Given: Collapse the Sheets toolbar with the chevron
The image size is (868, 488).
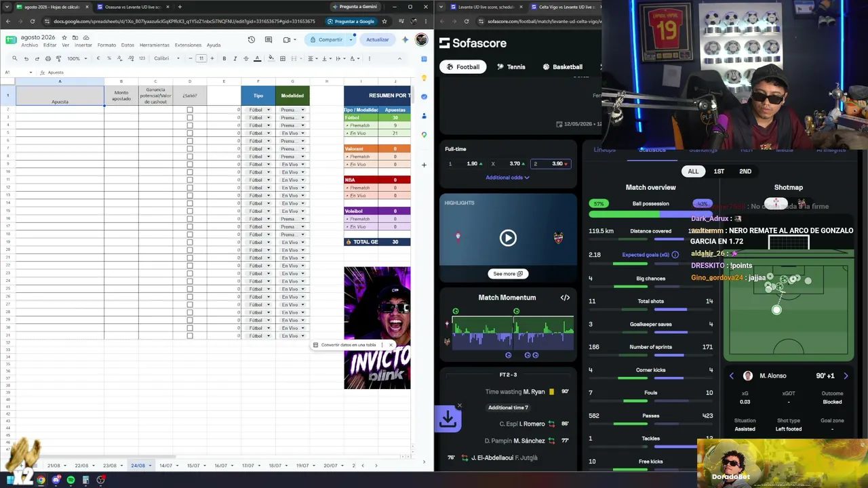Looking at the screenshot, I should tap(399, 58).
